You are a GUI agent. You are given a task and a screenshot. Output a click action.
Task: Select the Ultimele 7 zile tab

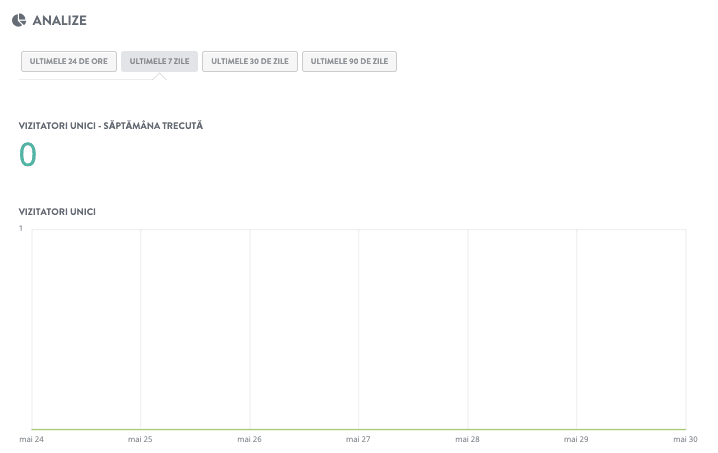pyautogui.click(x=159, y=61)
